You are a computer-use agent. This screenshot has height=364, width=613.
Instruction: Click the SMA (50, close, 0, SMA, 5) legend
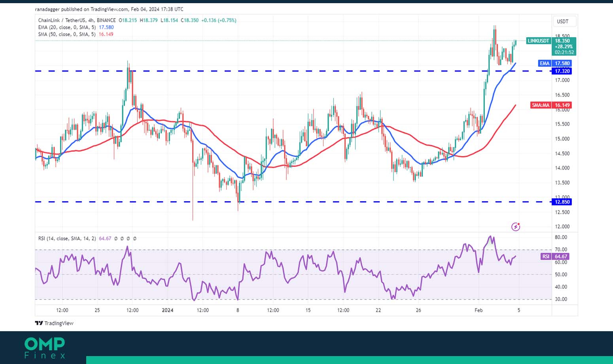tap(67, 34)
